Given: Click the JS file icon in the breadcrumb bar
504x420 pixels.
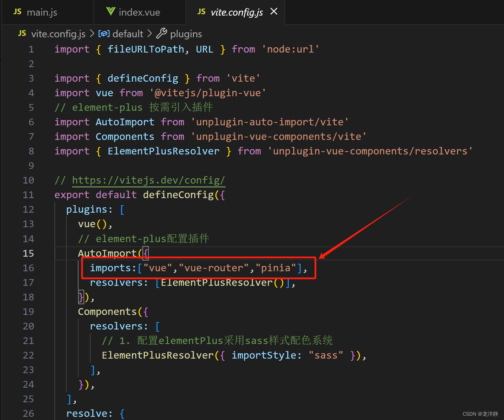Looking at the screenshot, I should [21, 33].
